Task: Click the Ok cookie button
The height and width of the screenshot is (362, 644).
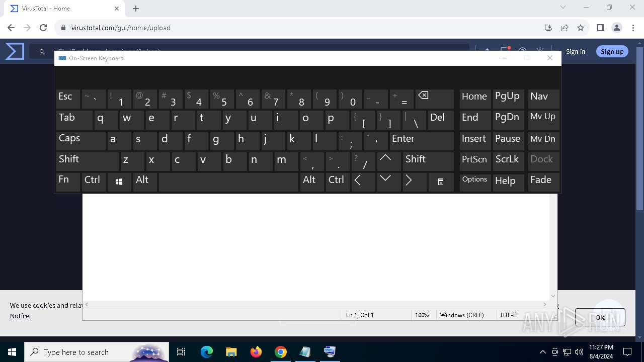Action: pyautogui.click(x=600, y=317)
